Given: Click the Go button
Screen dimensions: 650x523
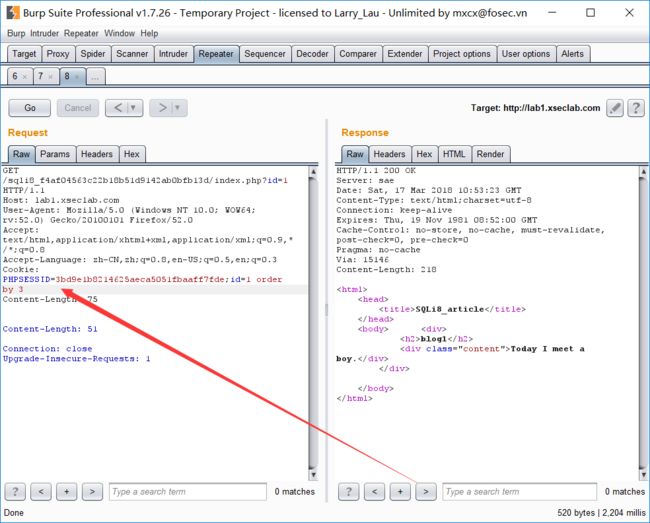Looking at the screenshot, I should click(30, 108).
